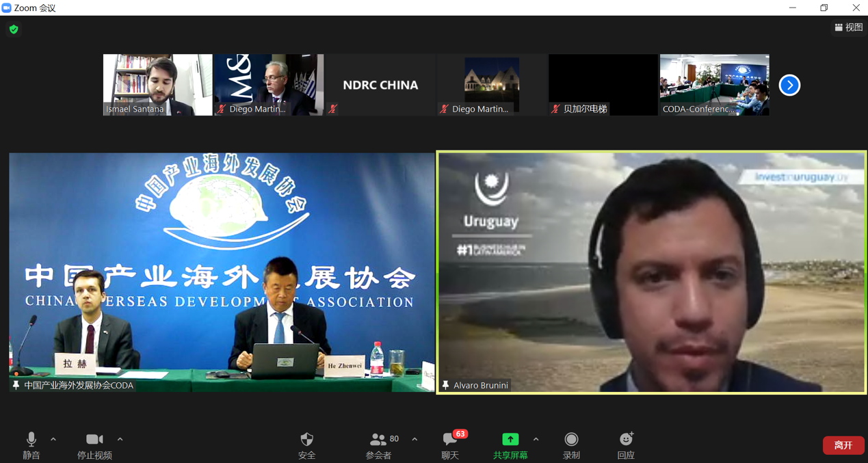
Task: Click the 中国产业海外发展协会CODA main video
Action: [x=222, y=272]
